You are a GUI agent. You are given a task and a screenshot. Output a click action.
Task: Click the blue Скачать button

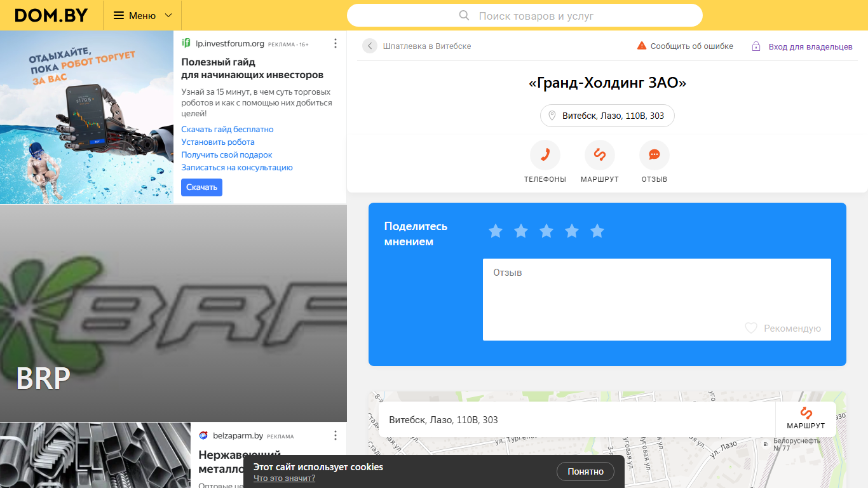(x=201, y=187)
